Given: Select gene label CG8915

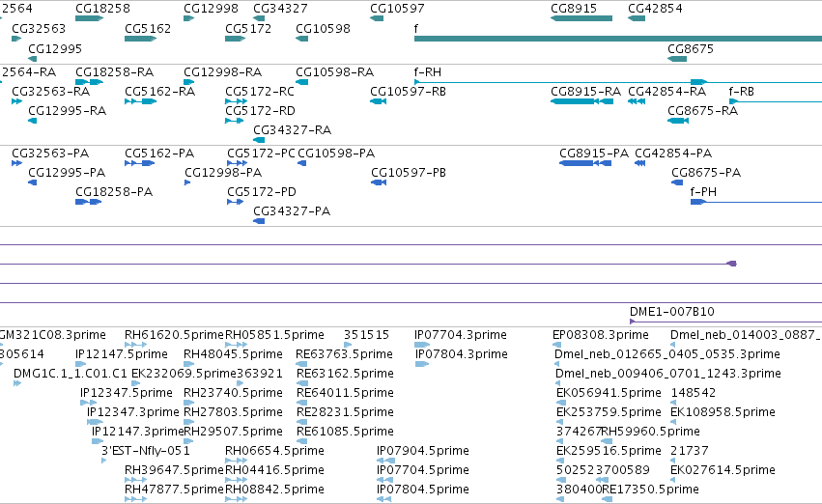Looking at the screenshot, I should click(574, 9).
